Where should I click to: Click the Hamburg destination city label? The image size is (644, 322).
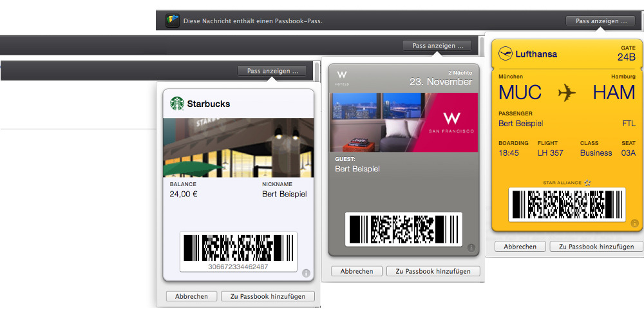point(623,77)
